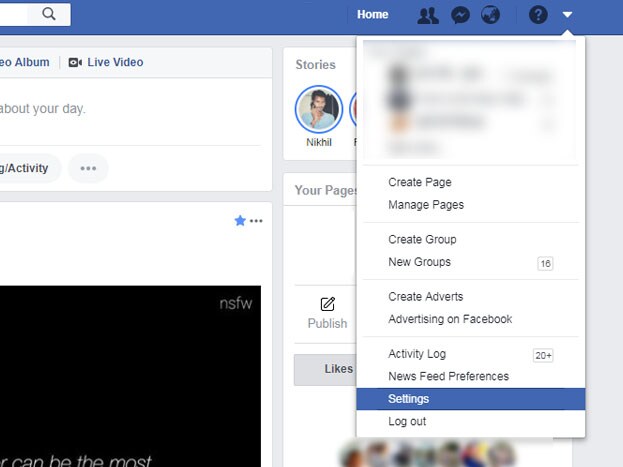The height and width of the screenshot is (467, 623).
Task: Go to Home in top bar
Action: pos(372,15)
